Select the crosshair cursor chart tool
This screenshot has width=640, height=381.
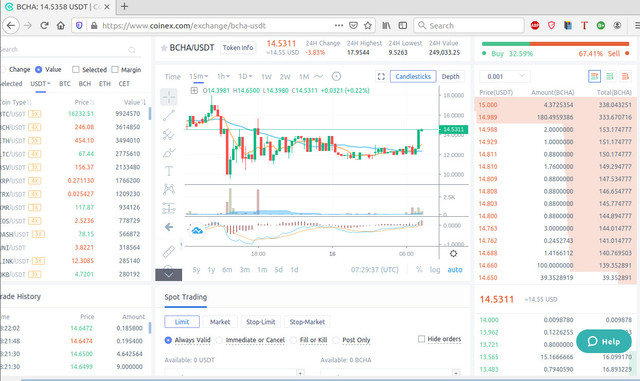coord(169,97)
